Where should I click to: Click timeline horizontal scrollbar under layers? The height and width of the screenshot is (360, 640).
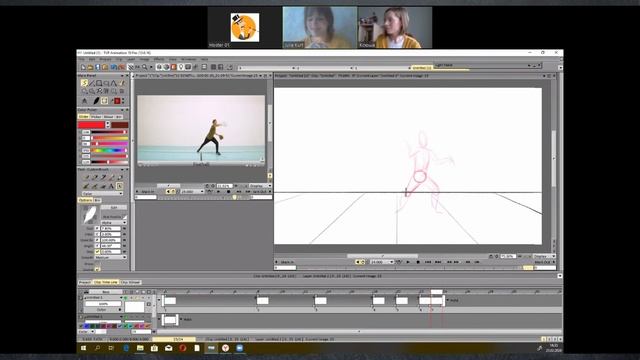point(359,332)
